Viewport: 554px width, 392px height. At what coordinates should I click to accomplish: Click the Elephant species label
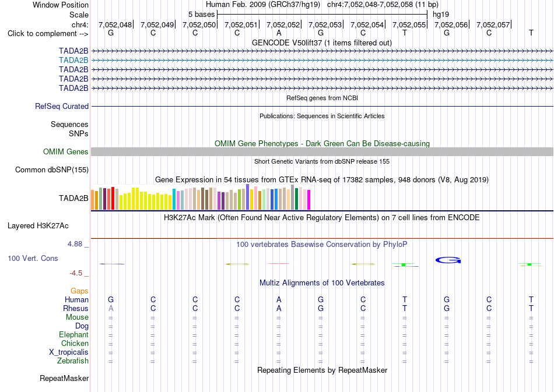pyautogui.click(x=73, y=334)
